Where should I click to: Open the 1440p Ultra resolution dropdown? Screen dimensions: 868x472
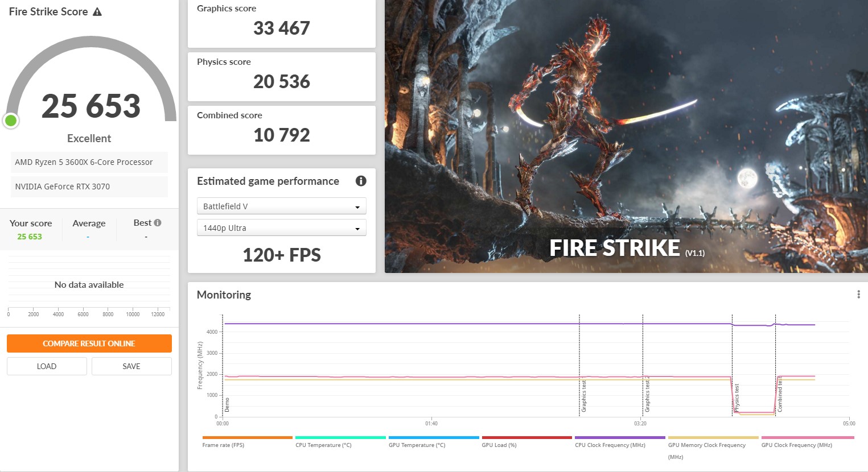[281, 228]
